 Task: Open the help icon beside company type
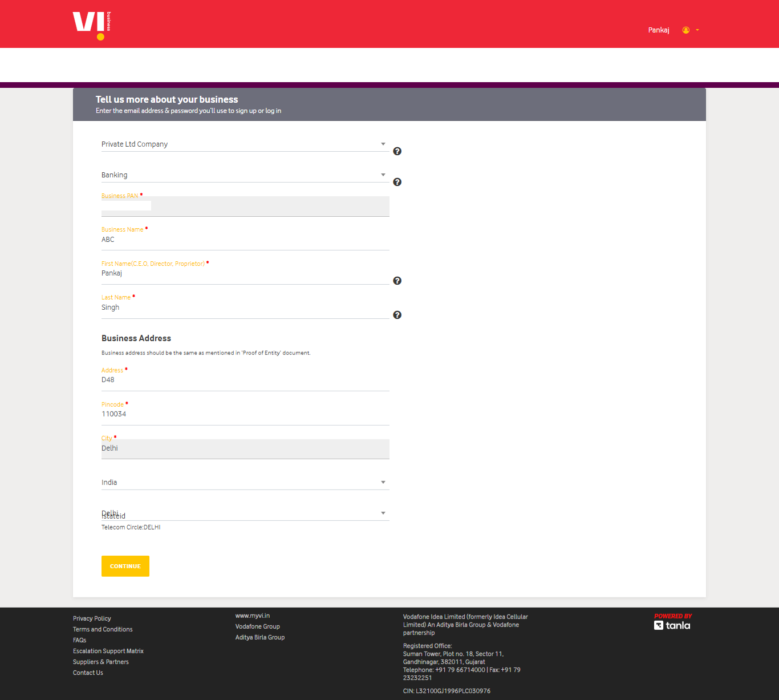tap(397, 151)
